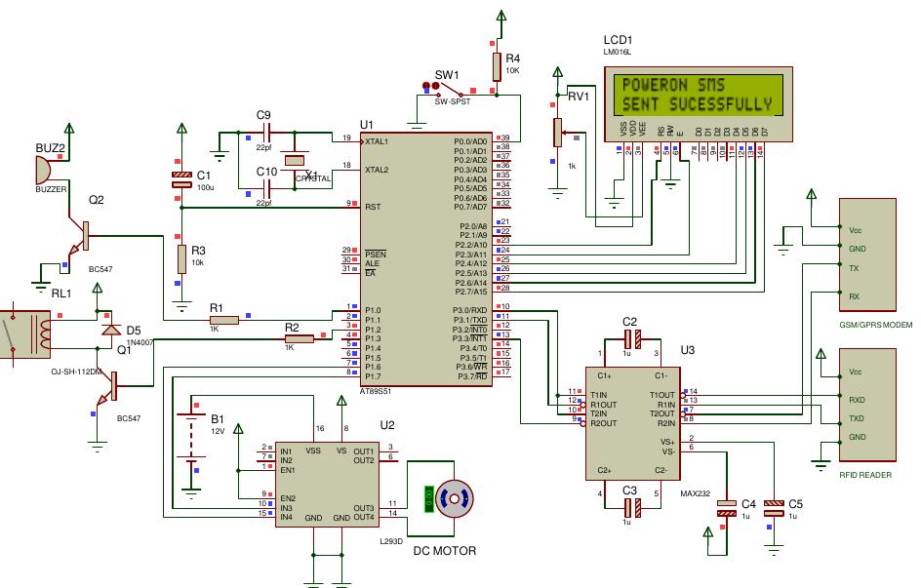Select diode D5 1N4007
This screenshot has width=921, height=588.
(x=111, y=330)
